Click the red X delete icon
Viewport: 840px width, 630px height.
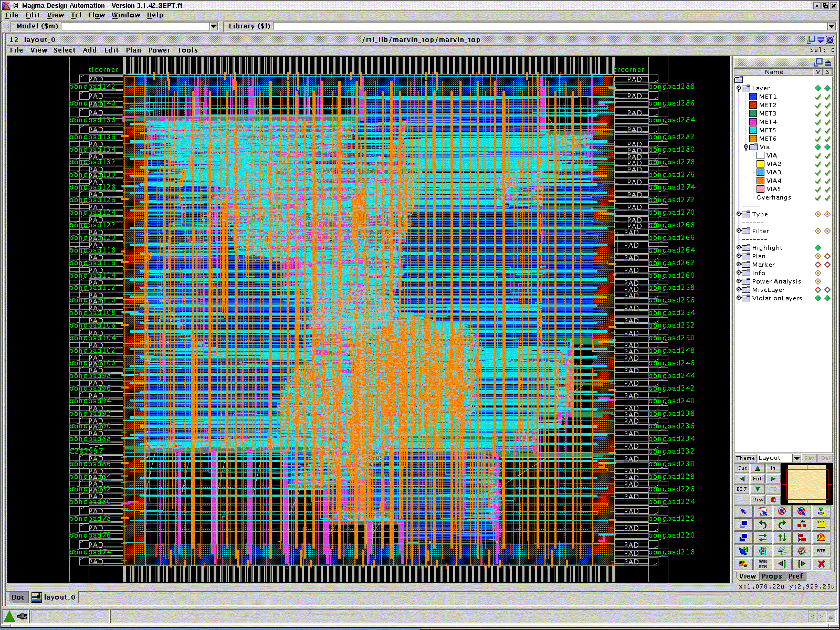(x=821, y=564)
